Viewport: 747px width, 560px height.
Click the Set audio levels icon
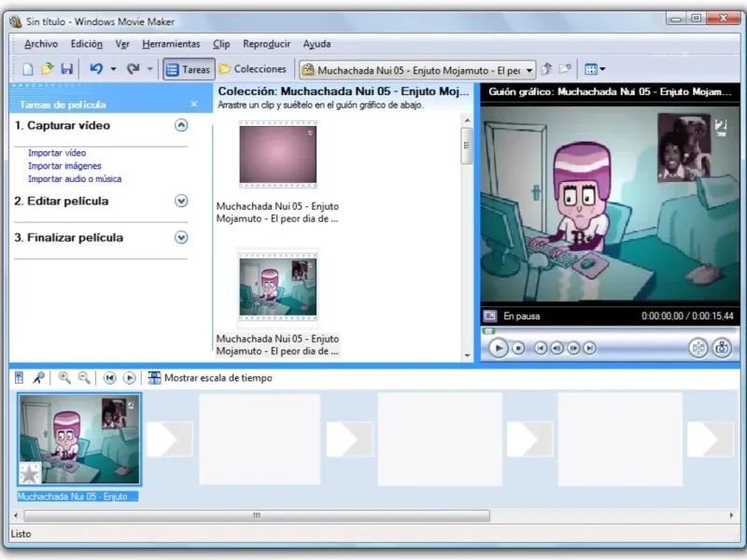point(20,378)
